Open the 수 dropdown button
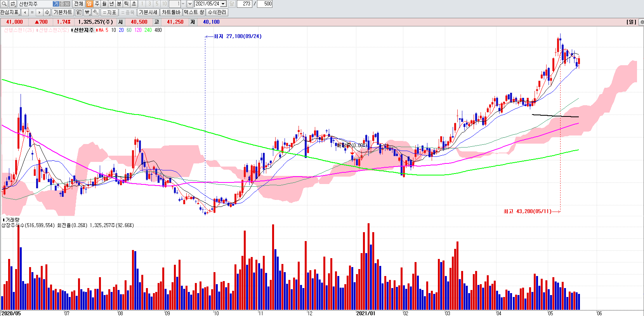 pyautogui.click(x=47, y=12)
